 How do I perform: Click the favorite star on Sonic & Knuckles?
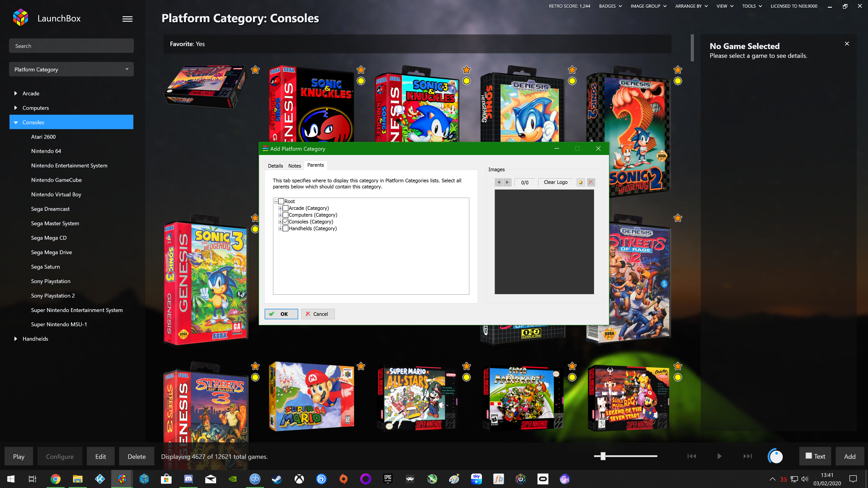click(361, 70)
